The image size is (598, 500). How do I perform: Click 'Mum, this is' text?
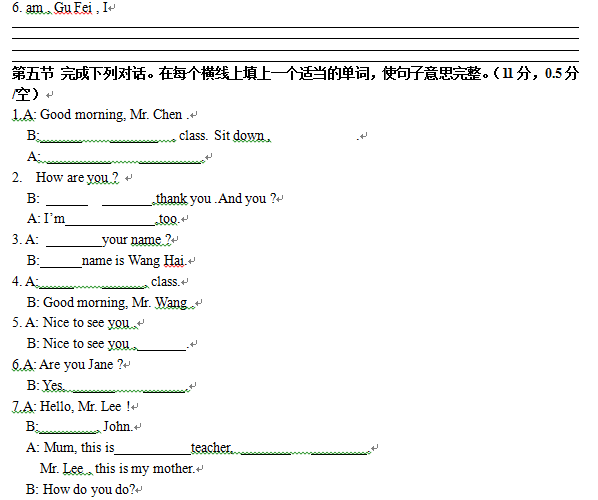(79, 447)
